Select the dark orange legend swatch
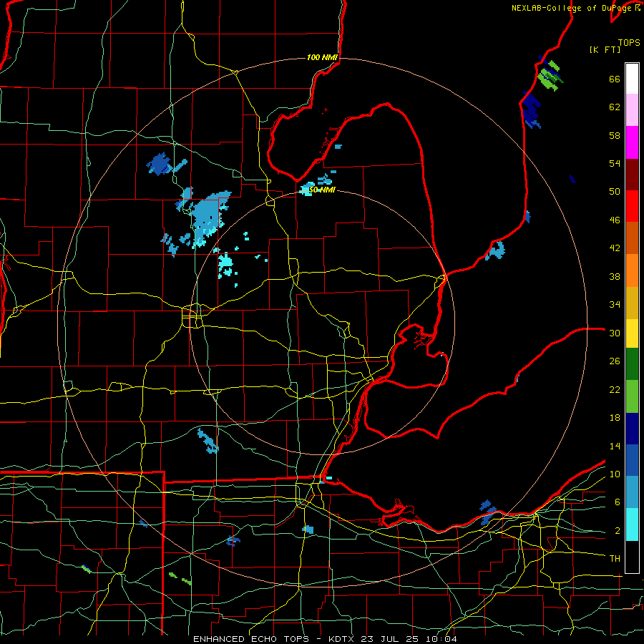Screen dimensions: 644x644 pos(632,238)
